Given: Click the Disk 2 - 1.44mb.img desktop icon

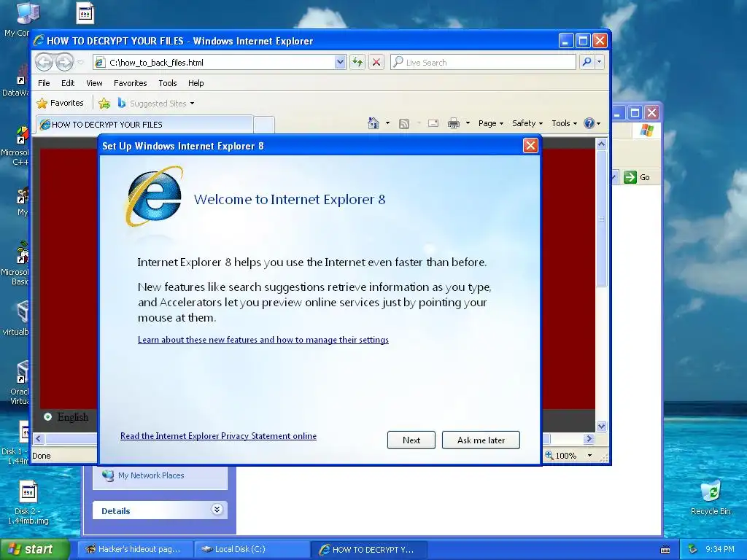Looking at the screenshot, I should (x=28, y=503).
